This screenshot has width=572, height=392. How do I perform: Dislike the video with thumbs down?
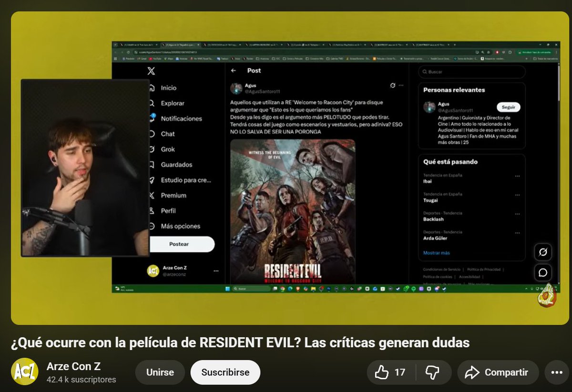tap(432, 372)
